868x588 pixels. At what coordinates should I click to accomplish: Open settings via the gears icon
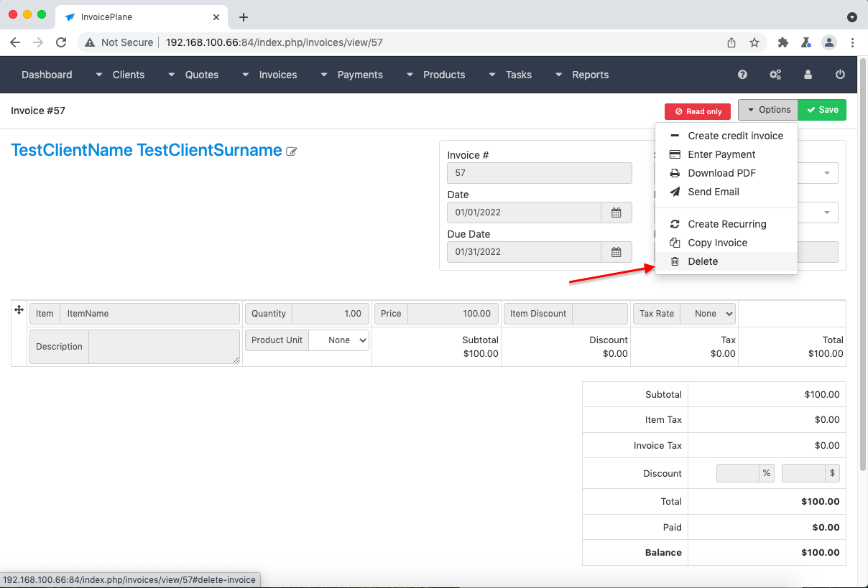click(x=775, y=75)
